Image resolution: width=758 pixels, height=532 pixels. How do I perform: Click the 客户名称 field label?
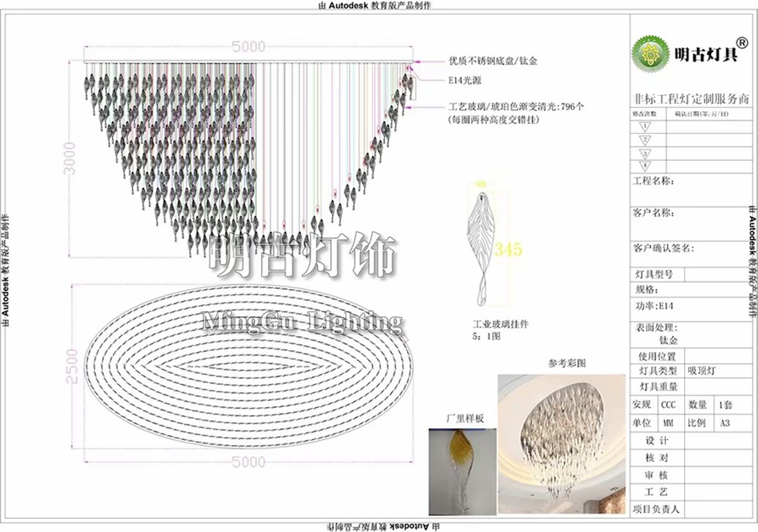pos(653,213)
